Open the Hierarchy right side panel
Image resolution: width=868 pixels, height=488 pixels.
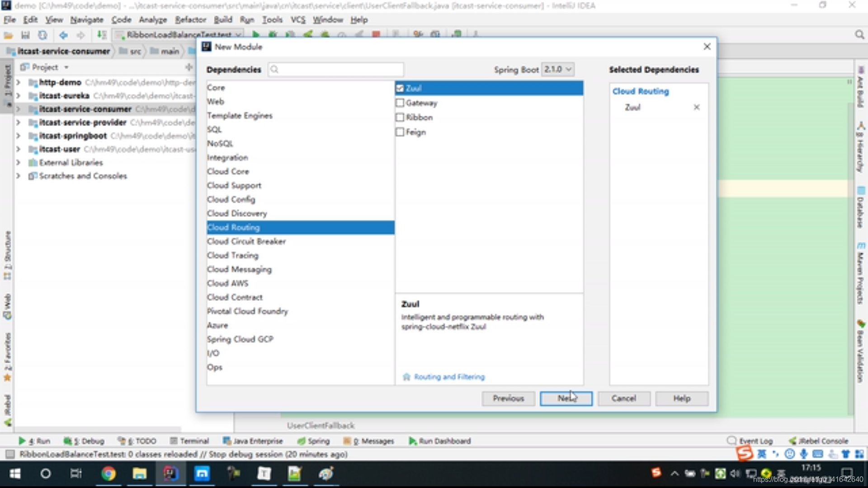[860, 147]
